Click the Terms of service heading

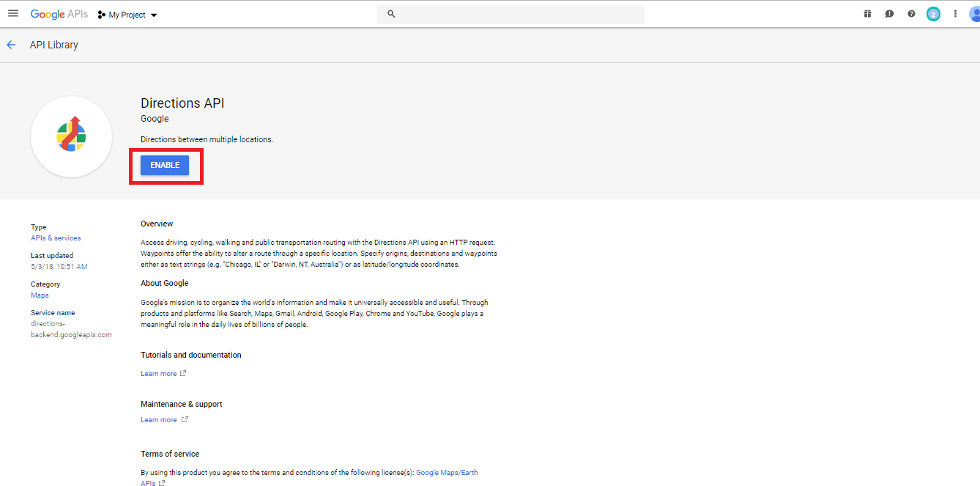[170, 454]
